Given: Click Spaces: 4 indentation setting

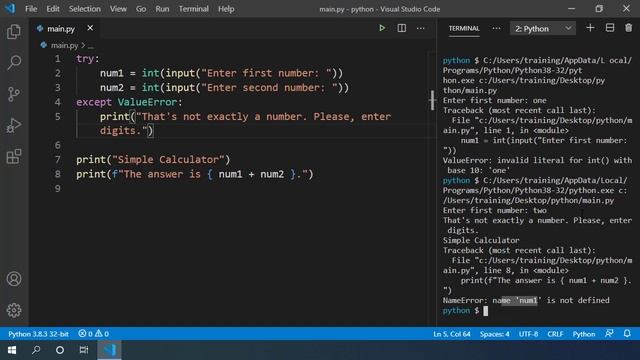Looking at the screenshot, I should click(495, 334).
